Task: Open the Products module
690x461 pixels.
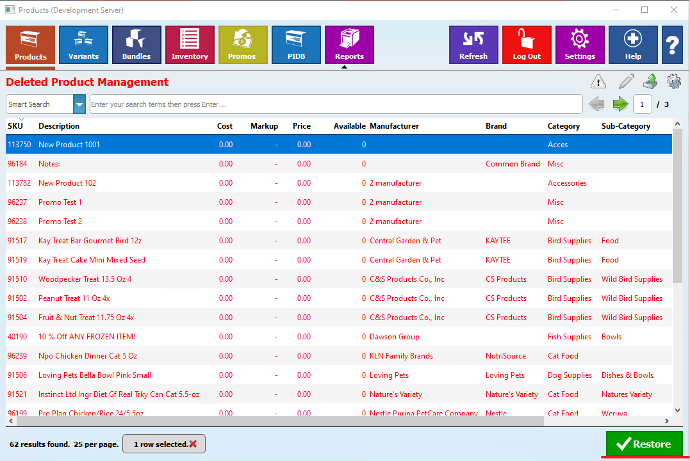Action: [30, 44]
